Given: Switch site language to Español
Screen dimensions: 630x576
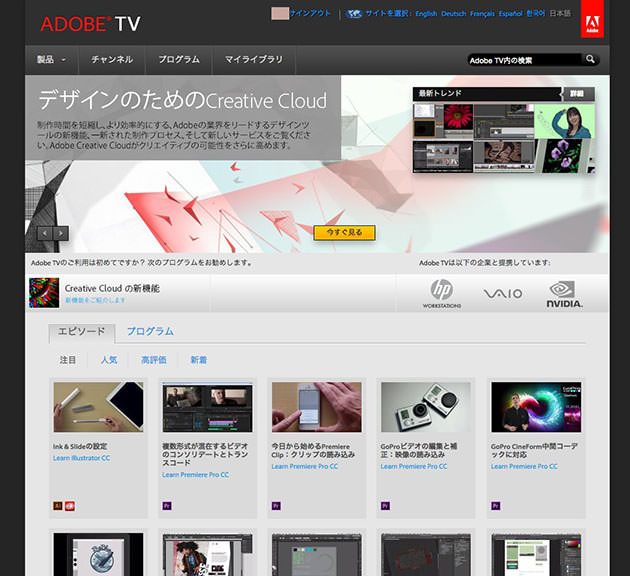Looking at the screenshot, I should pos(510,14).
